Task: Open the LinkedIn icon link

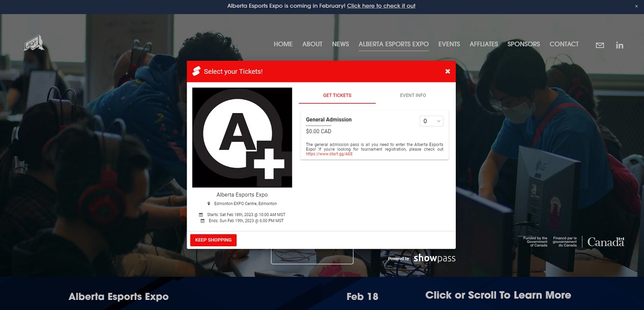Action: pyautogui.click(x=620, y=45)
